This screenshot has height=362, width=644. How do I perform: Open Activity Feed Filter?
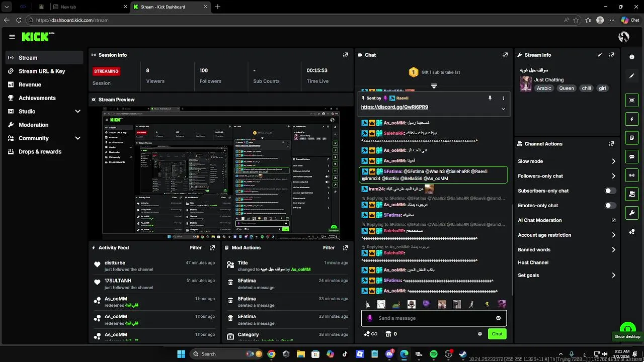(x=196, y=248)
